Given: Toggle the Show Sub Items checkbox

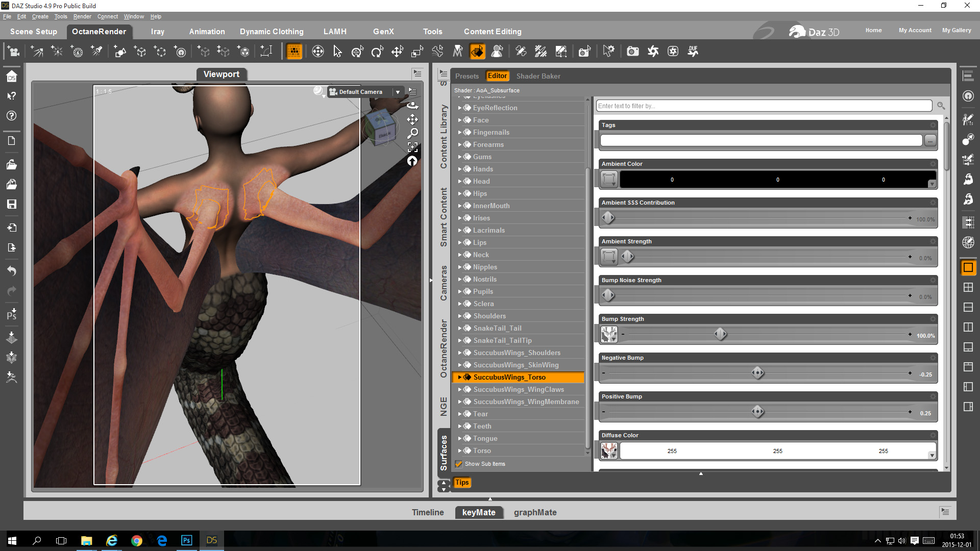Looking at the screenshot, I should click(459, 464).
